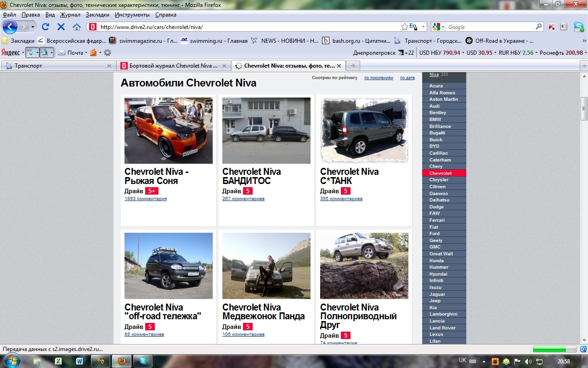The width and height of the screenshot is (588, 368).
Task: Open Медвежонок Панда car photo
Action: (x=266, y=266)
